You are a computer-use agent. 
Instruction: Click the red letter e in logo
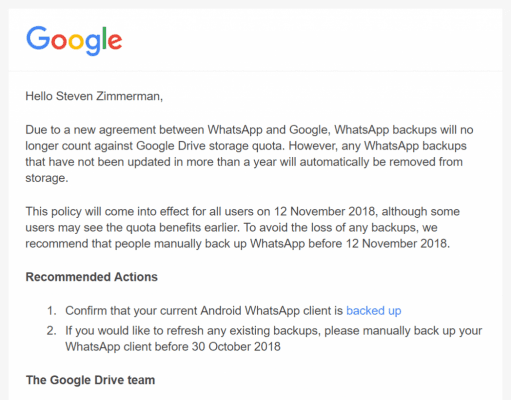click(x=115, y=42)
